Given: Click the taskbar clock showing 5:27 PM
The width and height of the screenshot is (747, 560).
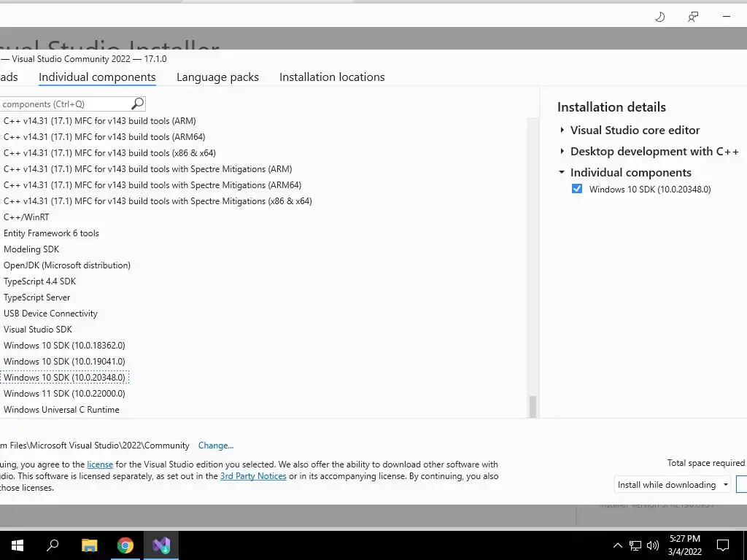Looking at the screenshot, I should [684, 545].
